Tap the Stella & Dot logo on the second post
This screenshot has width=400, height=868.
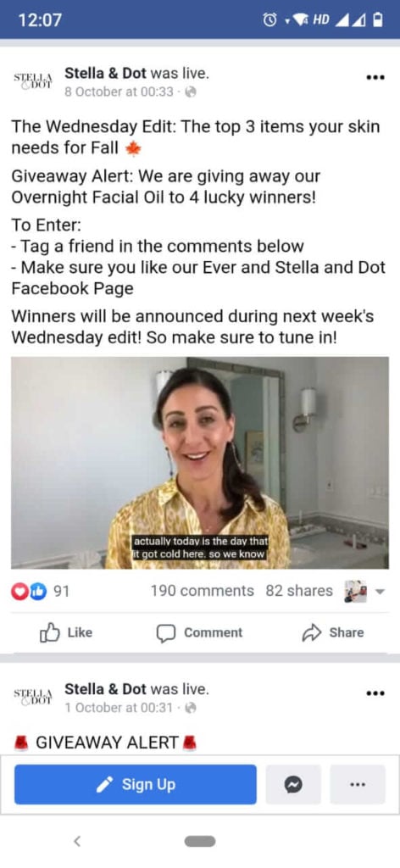pos(33,696)
